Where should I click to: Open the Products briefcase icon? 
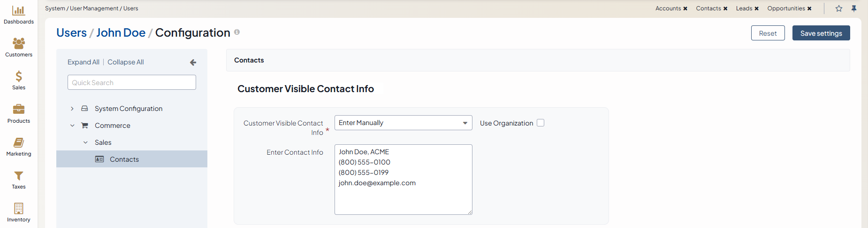(19, 110)
